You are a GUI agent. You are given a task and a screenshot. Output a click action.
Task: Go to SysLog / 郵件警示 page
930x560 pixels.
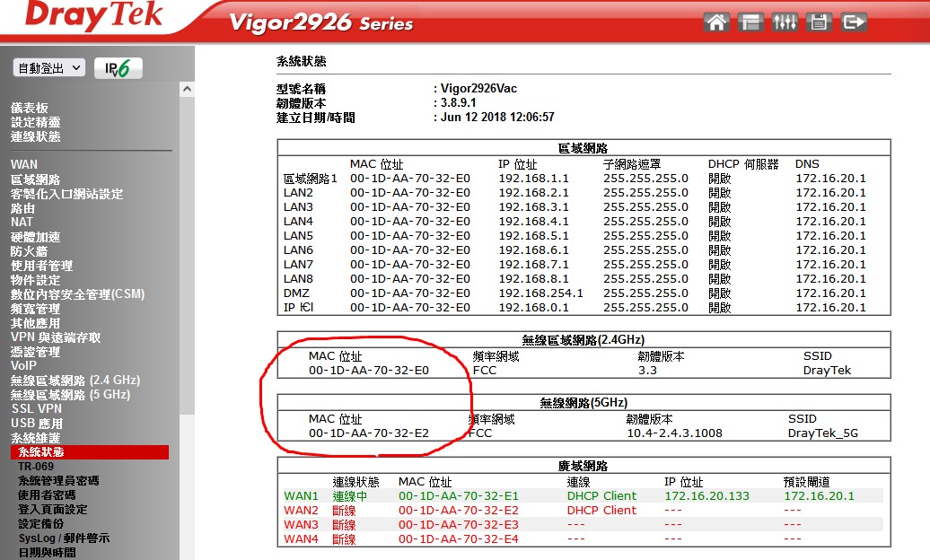point(64,538)
